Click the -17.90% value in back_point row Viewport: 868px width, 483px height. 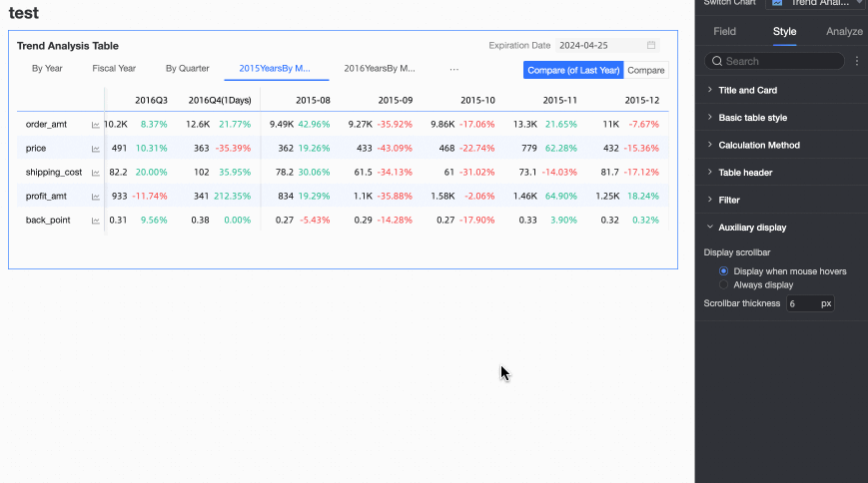click(476, 220)
